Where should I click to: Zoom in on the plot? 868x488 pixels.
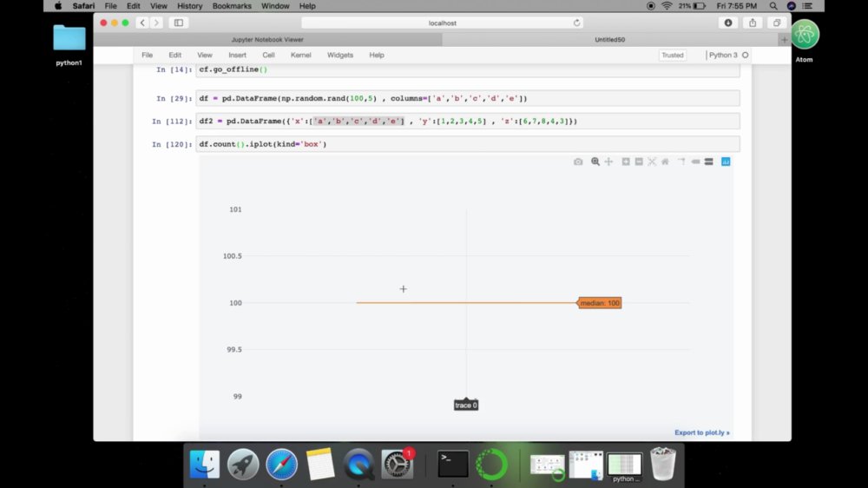coord(626,162)
